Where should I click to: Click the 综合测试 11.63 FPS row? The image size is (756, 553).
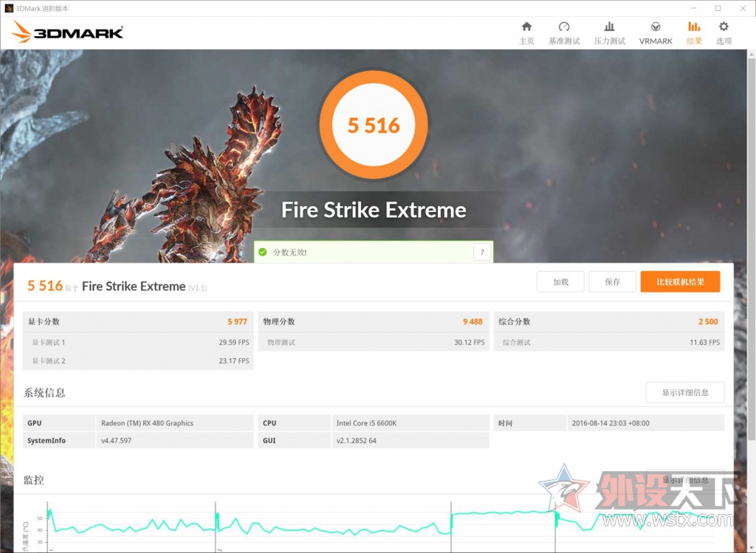[x=609, y=343]
